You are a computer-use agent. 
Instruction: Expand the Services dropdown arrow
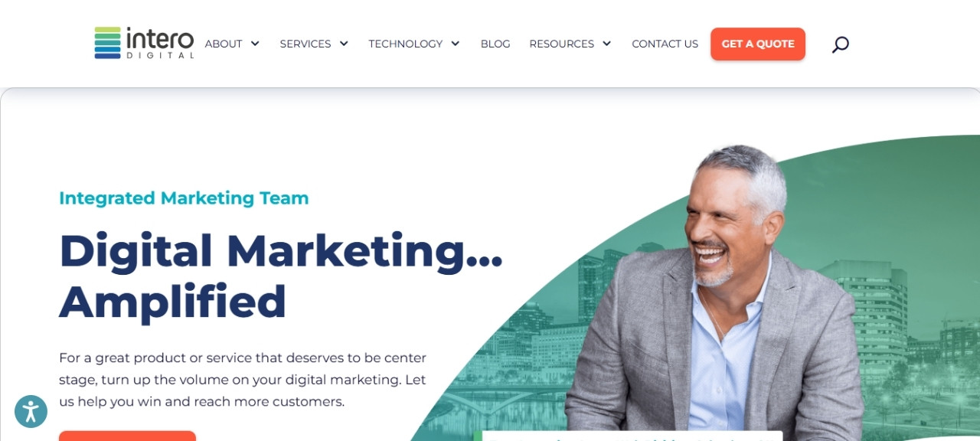[x=344, y=44]
